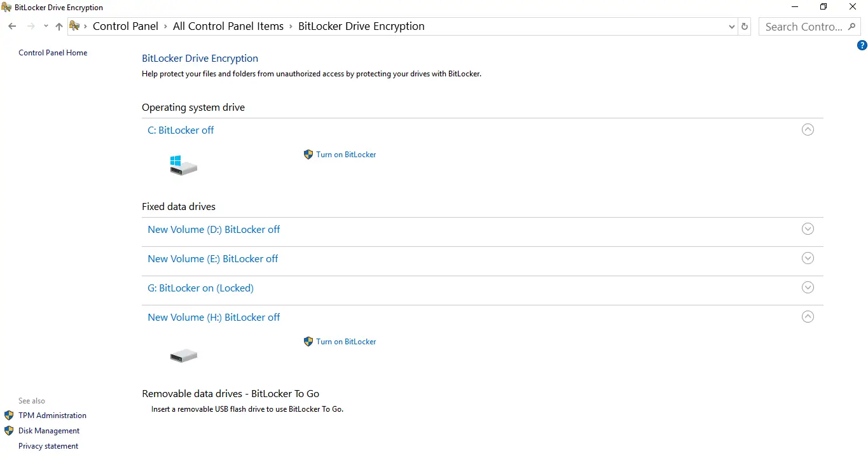The image size is (868, 462).
Task: Collapse the C: BitLocker off section
Action: (x=808, y=129)
